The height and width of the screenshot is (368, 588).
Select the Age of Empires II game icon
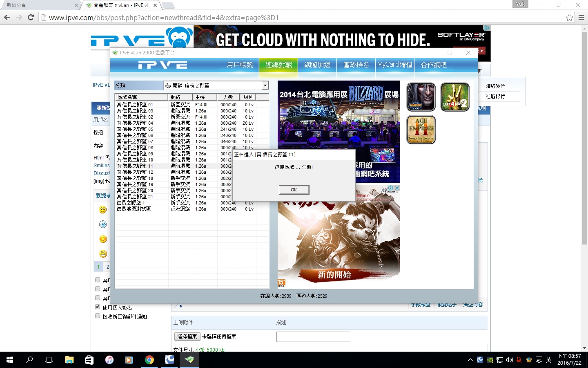tap(421, 130)
